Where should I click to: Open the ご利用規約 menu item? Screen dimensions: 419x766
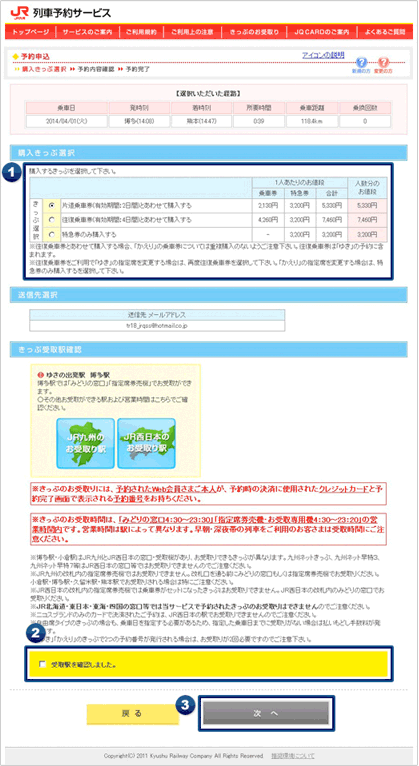pos(141,32)
